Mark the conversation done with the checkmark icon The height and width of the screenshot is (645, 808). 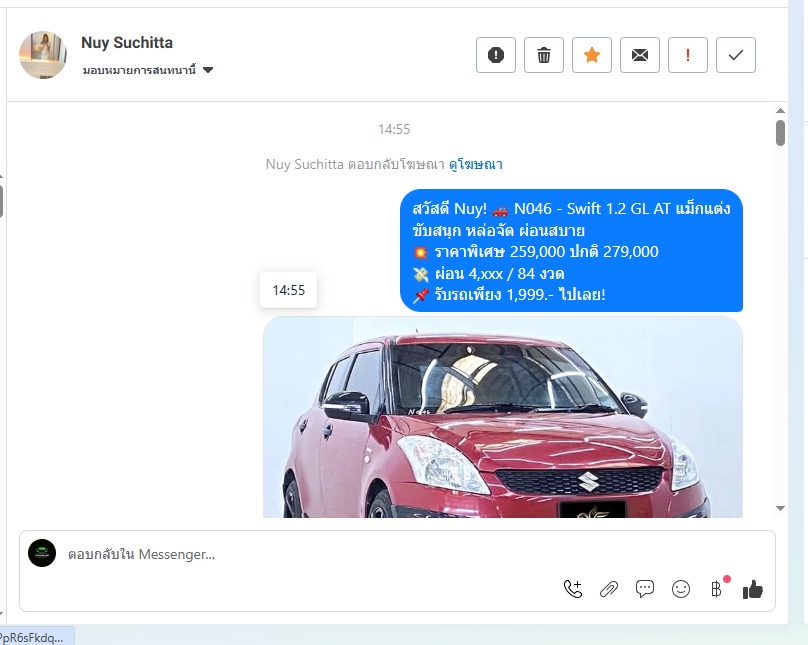(736, 55)
